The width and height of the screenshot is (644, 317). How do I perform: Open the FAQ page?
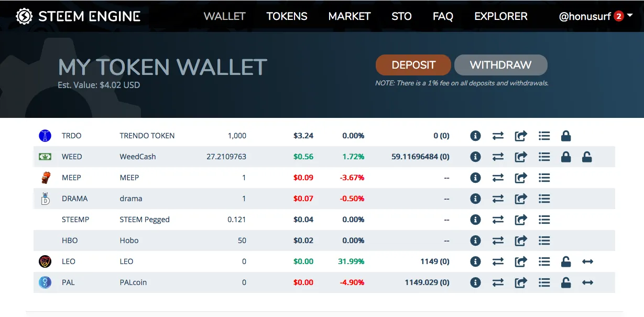point(443,16)
